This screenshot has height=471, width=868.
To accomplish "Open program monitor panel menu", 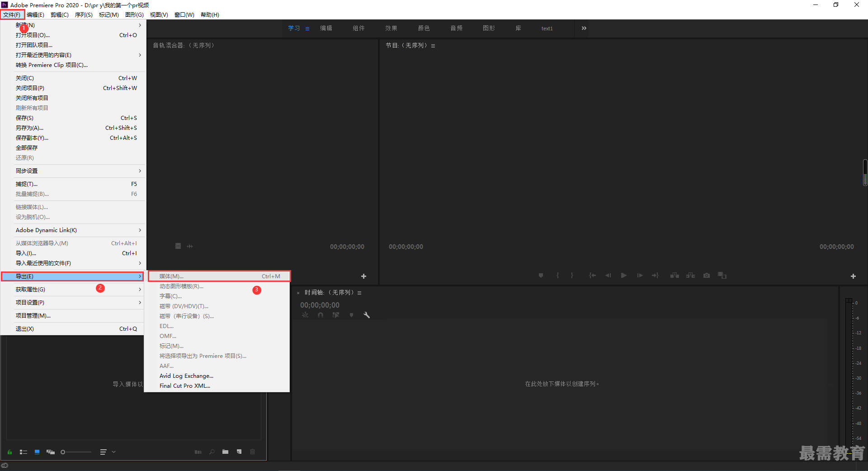I will click(433, 46).
